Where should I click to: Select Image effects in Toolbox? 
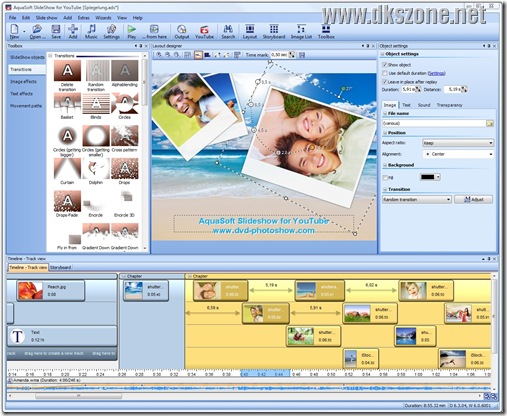(23, 82)
